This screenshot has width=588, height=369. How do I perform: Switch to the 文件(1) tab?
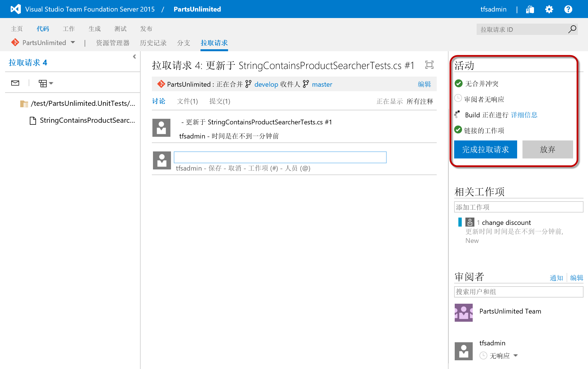187,101
